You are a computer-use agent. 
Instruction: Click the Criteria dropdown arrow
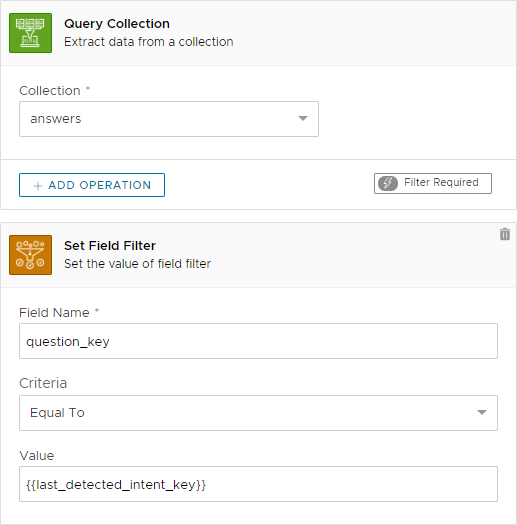click(x=482, y=412)
